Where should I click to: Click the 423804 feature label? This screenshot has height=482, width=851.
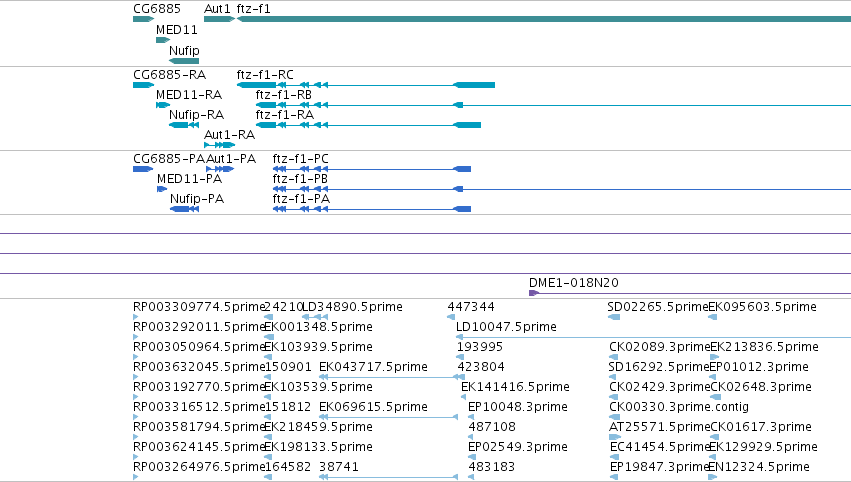point(481,367)
